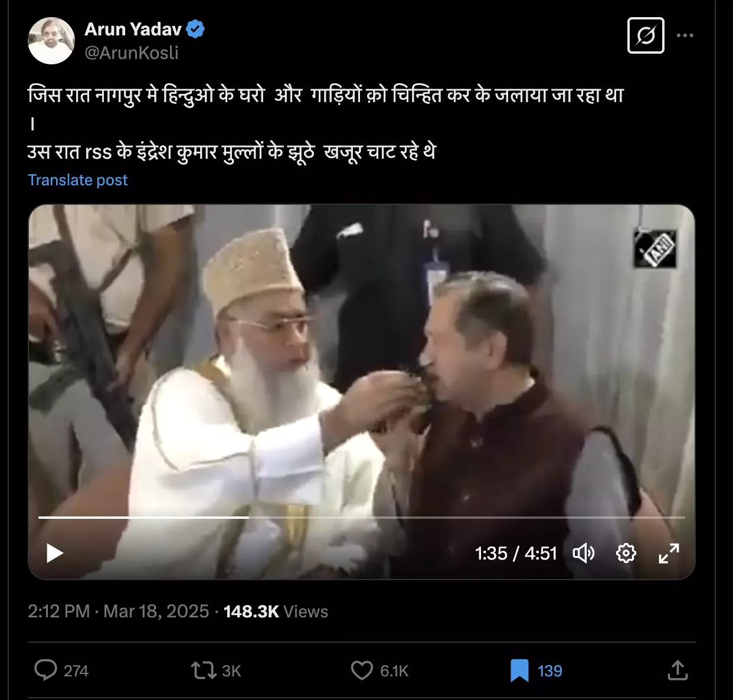Click Translate post link
Screen dimensions: 733x700
77,180
